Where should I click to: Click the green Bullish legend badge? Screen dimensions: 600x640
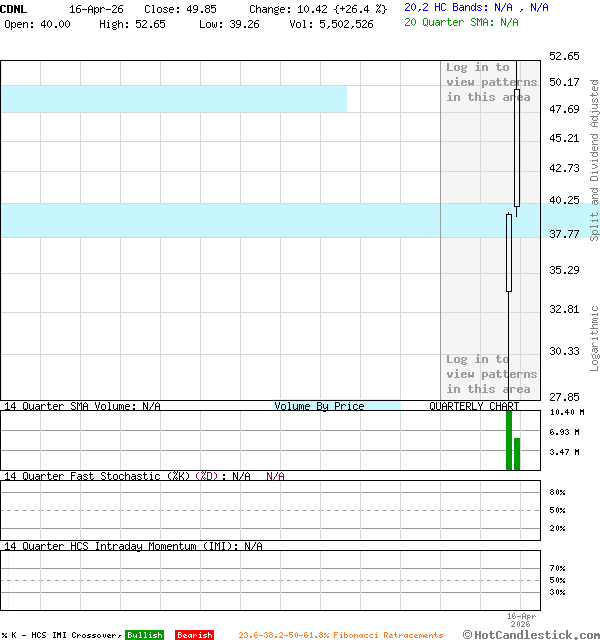(144, 635)
